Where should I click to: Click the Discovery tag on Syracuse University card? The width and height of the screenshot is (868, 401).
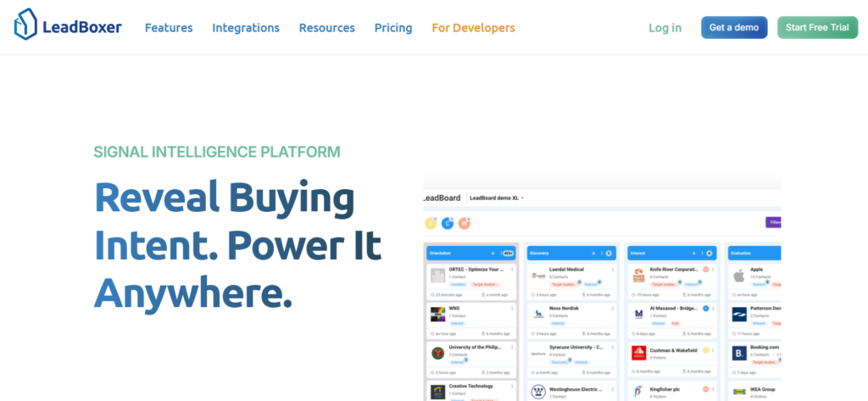click(x=559, y=362)
